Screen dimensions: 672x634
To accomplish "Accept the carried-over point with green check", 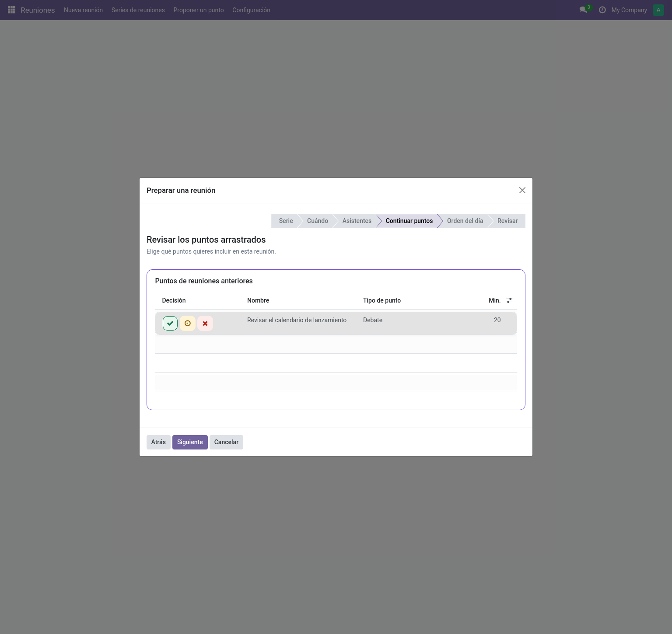I will tap(170, 323).
